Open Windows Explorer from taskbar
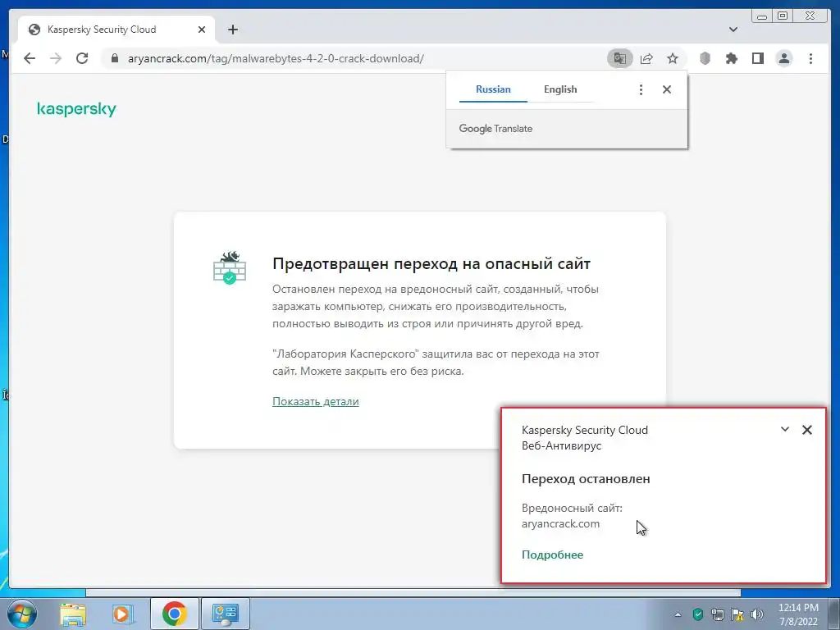840x630 pixels. 73,614
